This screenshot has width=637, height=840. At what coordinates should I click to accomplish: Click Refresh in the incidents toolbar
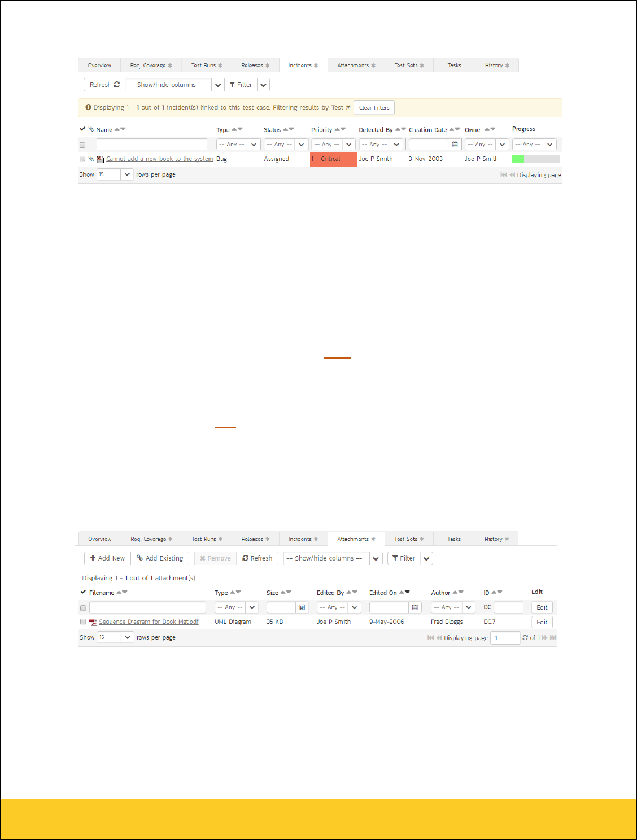(104, 85)
